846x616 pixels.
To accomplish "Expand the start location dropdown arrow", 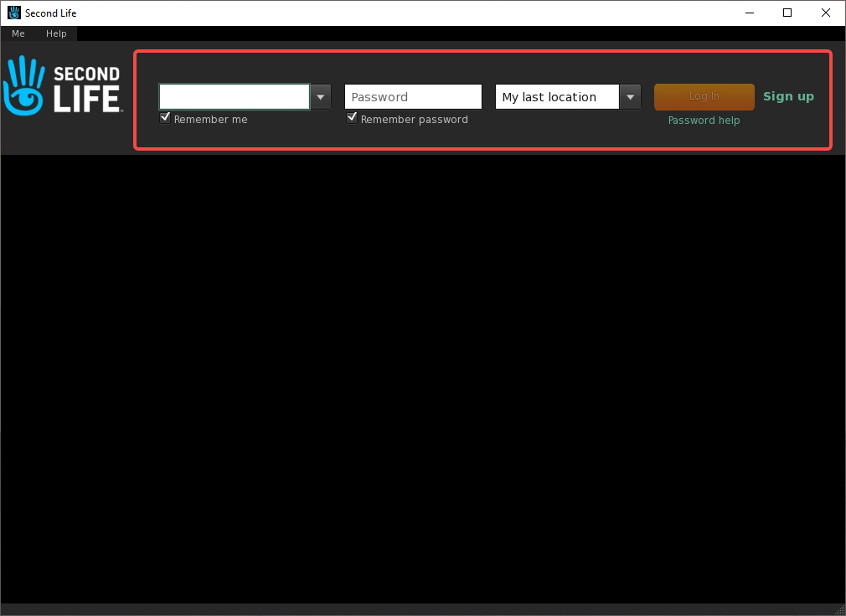I will click(630, 97).
